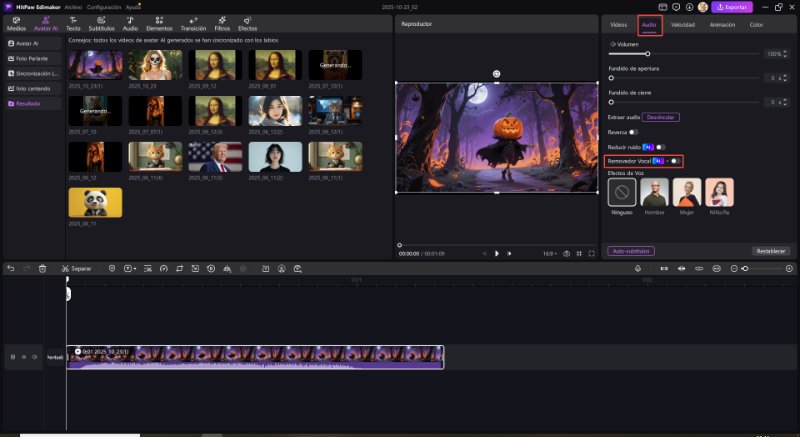This screenshot has height=437, width=800.
Task: Click the Desvincular button
Action: click(660, 117)
